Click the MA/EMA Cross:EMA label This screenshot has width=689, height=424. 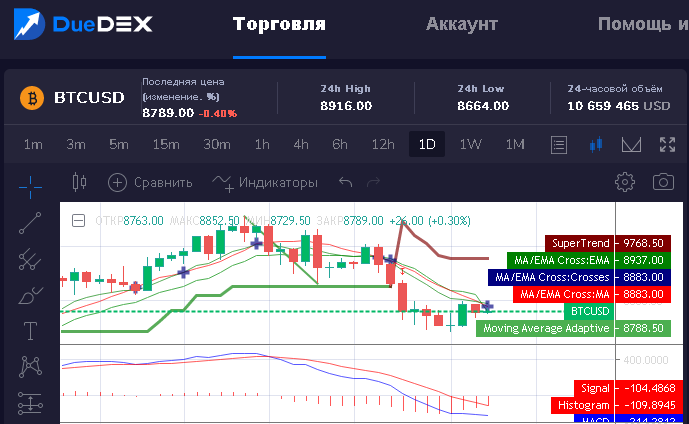click(x=589, y=260)
